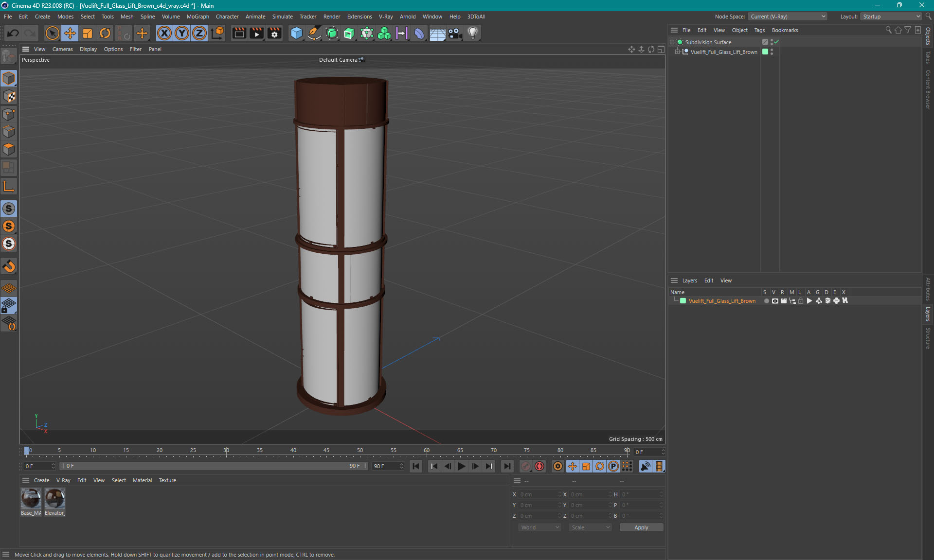Toggle X axis lock
Image resolution: width=934 pixels, height=560 pixels.
[x=164, y=33]
